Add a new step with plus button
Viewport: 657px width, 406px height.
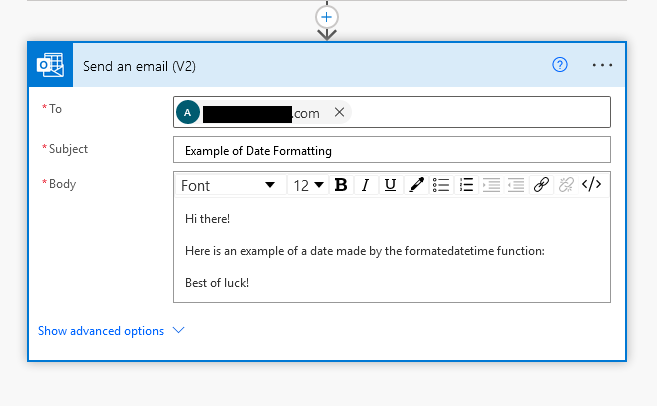point(327,17)
